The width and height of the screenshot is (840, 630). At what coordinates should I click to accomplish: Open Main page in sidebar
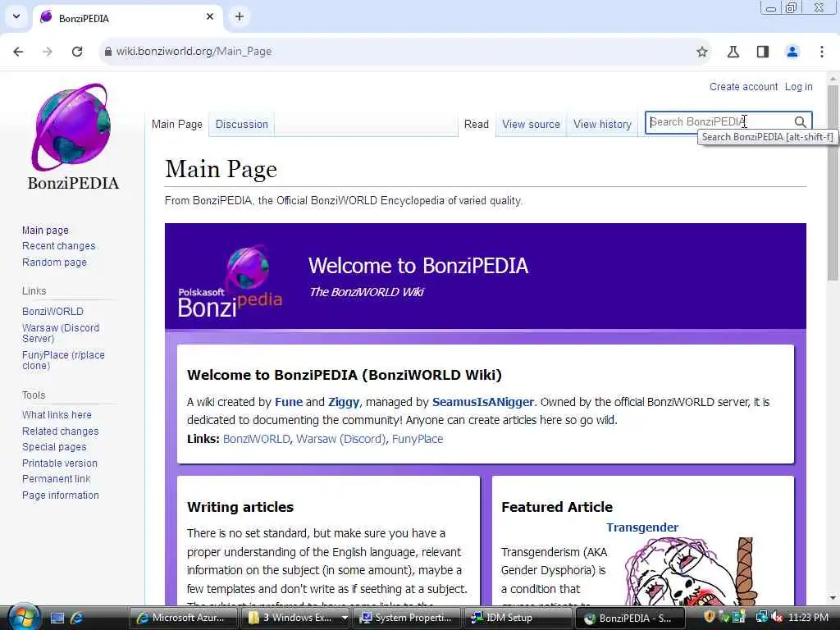[46, 231]
